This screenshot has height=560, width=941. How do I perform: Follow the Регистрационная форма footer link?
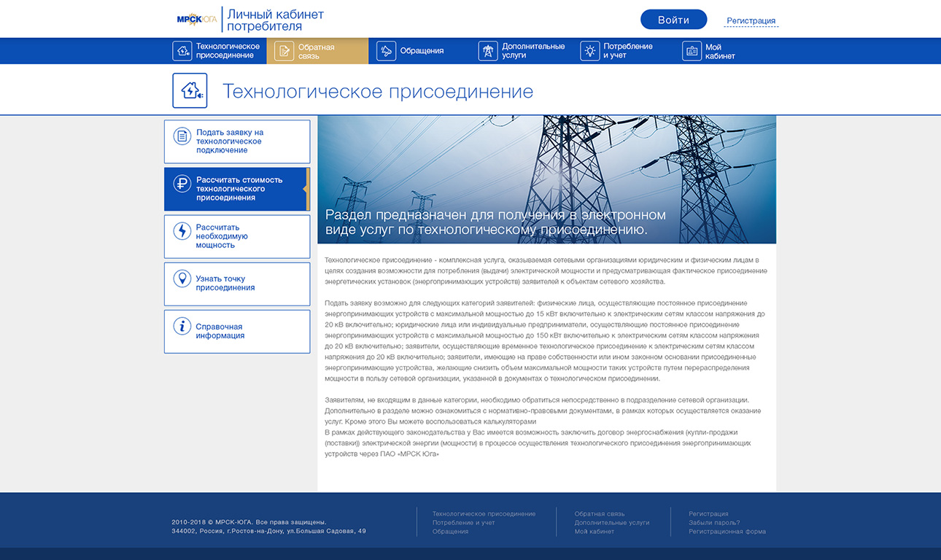pos(727,532)
